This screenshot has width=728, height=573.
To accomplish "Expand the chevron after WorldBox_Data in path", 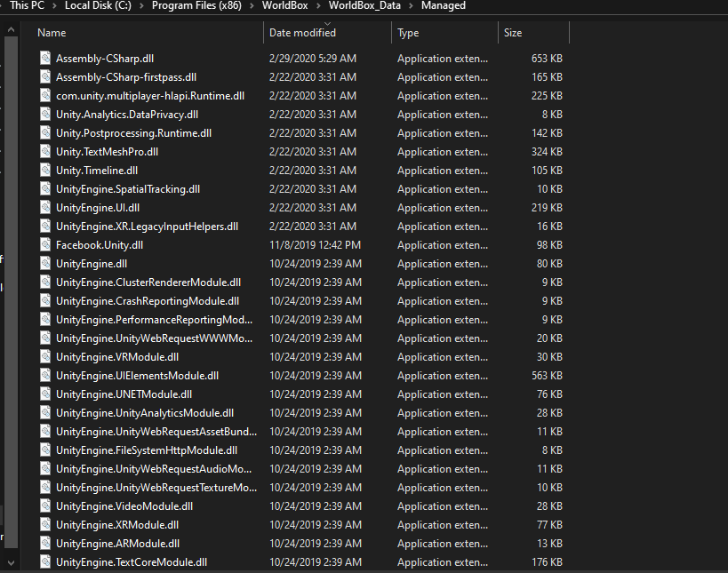I will pyautogui.click(x=411, y=5).
